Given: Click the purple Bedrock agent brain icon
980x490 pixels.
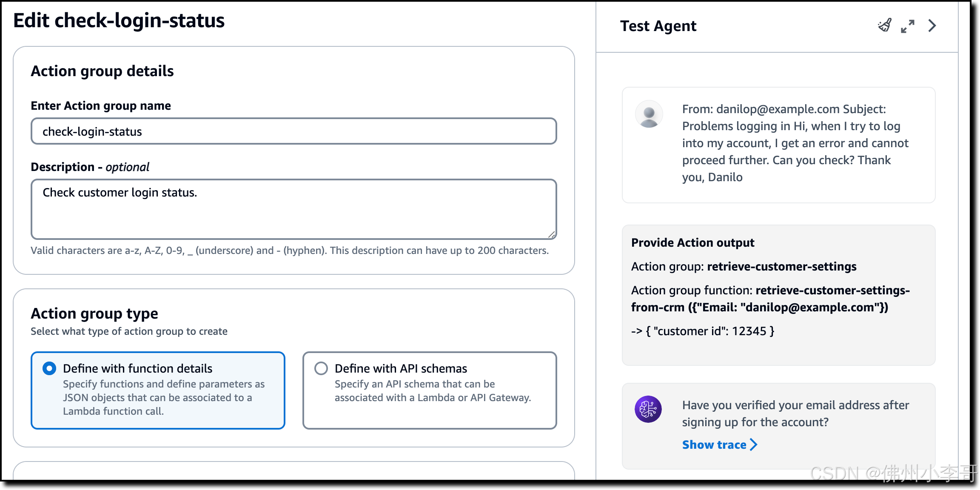Looking at the screenshot, I should pos(648,408).
